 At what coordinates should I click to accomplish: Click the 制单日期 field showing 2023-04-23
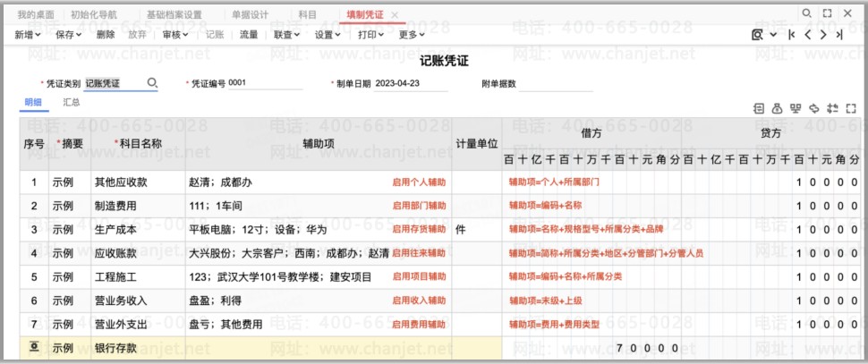click(x=411, y=83)
